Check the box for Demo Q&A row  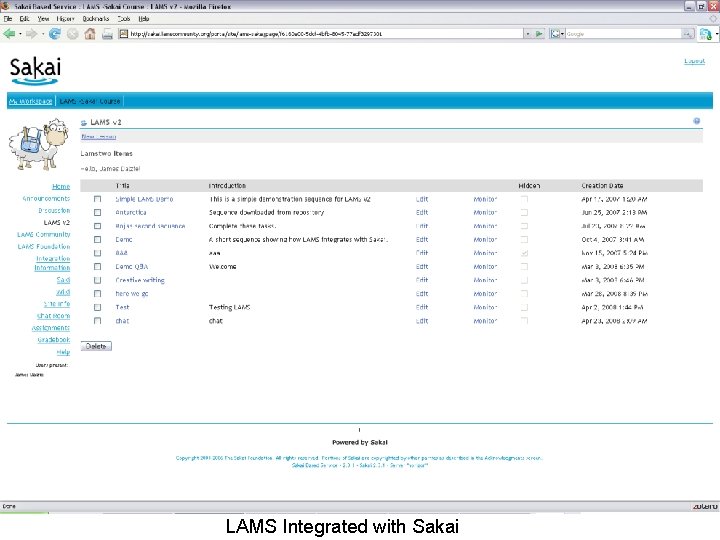click(97, 267)
